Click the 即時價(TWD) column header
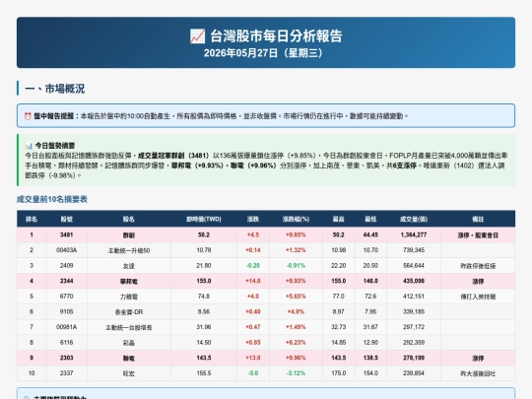The width and height of the screenshot is (532, 399). 204,219
